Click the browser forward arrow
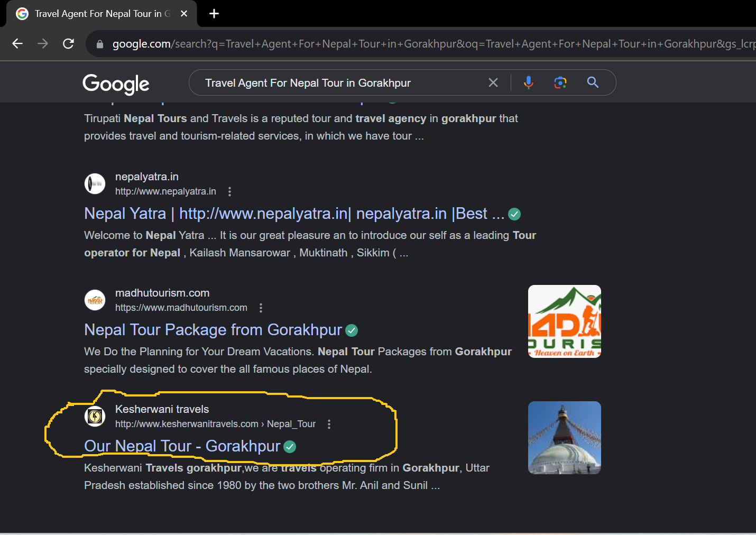 point(43,44)
